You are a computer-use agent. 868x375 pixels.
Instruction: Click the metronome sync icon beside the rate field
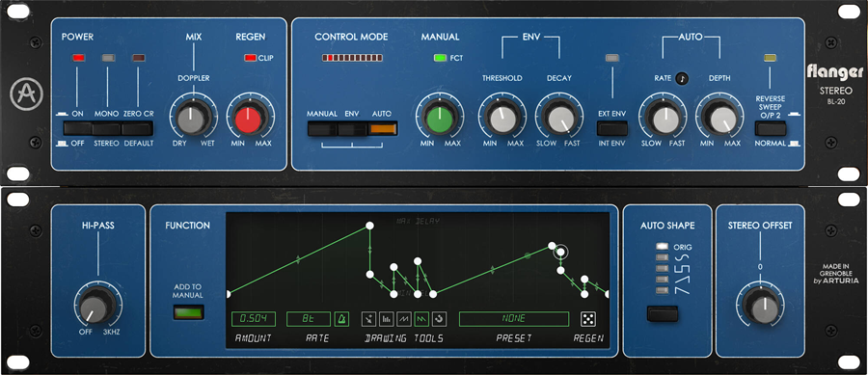341,319
